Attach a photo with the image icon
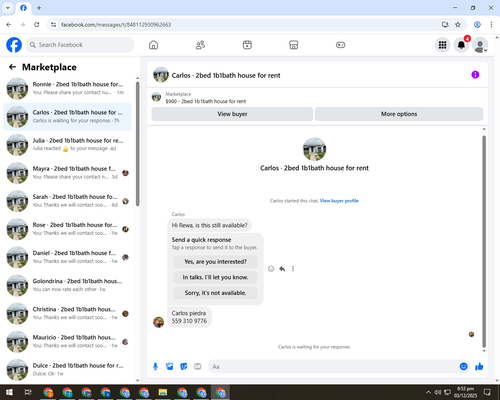The image size is (500, 400). click(170, 367)
